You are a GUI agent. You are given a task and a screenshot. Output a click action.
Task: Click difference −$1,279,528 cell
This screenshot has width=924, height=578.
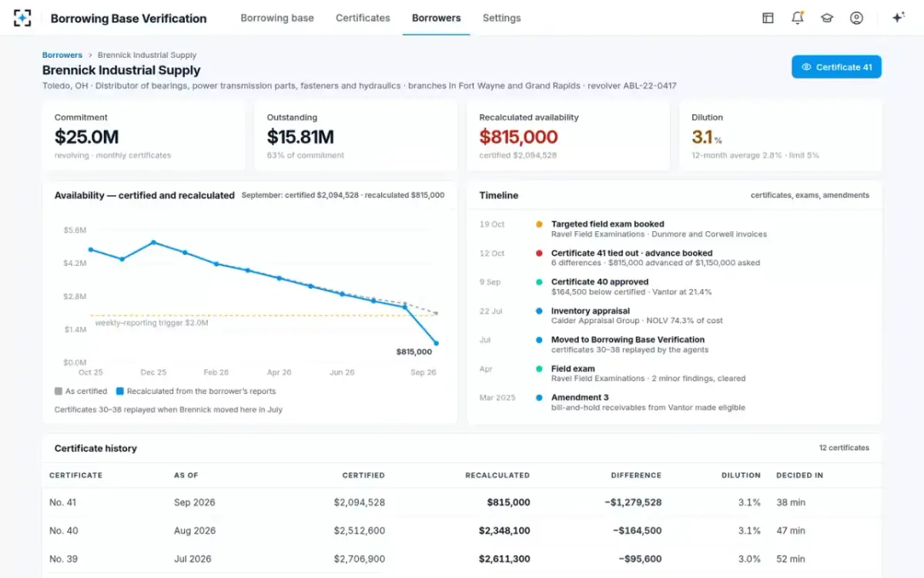tap(633, 502)
